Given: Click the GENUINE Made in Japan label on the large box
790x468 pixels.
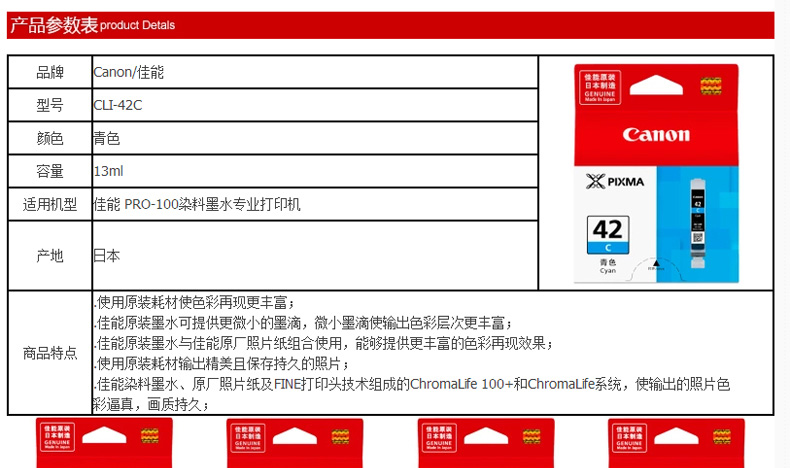Looking at the screenshot, I should [600, 87].
